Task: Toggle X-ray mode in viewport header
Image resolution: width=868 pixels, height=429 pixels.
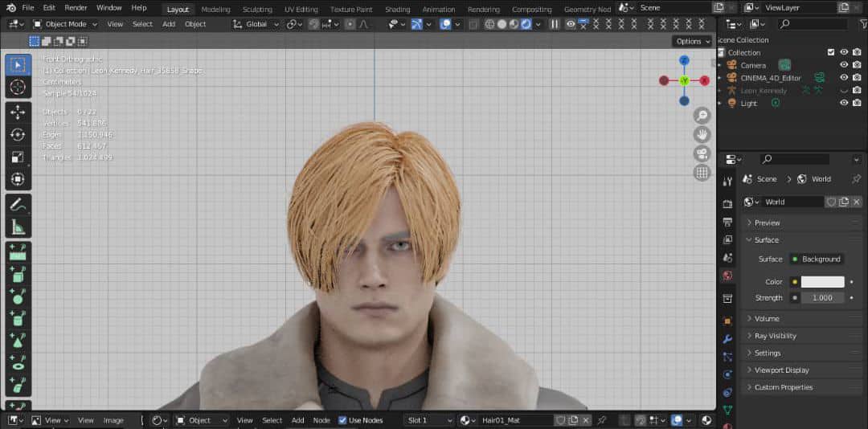Action: (473, 24)
